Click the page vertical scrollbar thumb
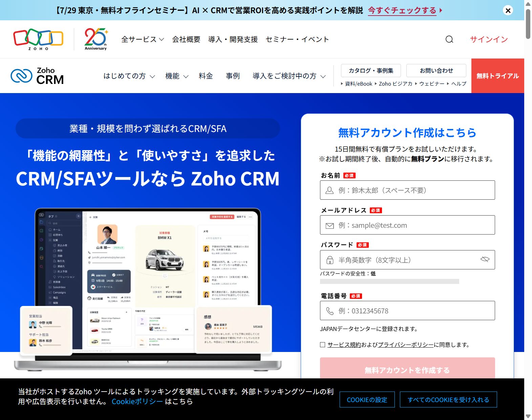The image size is (532, 420). (x=528, y=24)
